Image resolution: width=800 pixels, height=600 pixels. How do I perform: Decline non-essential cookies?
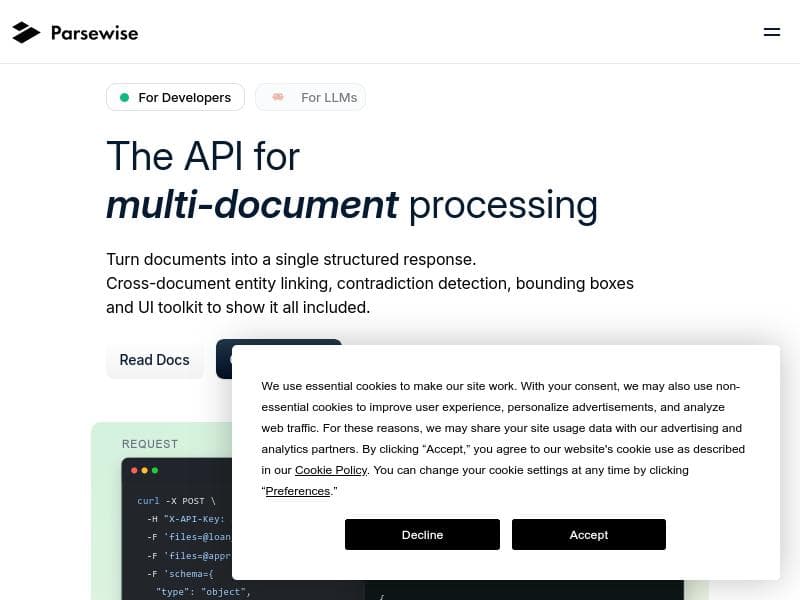(x=422, y=535)
